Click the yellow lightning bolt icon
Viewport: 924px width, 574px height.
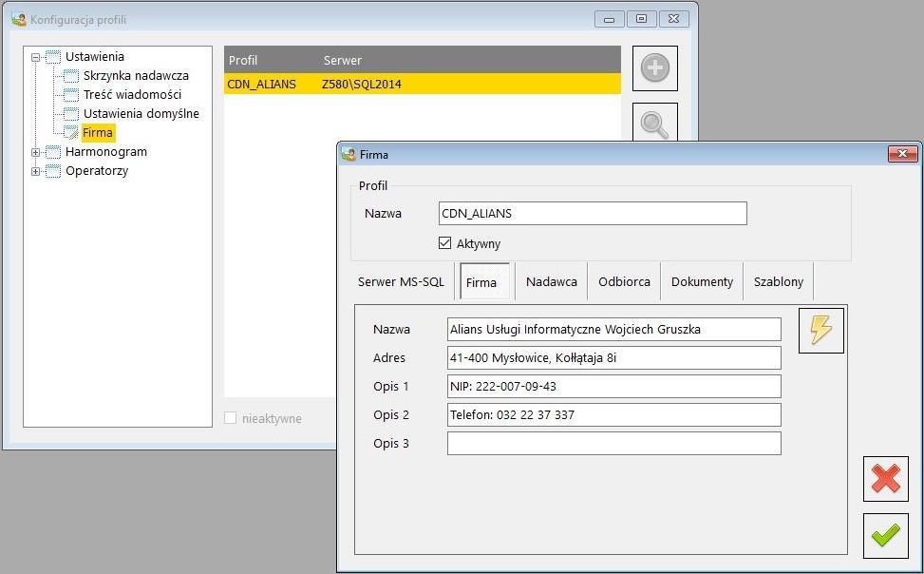coord(820,331)
